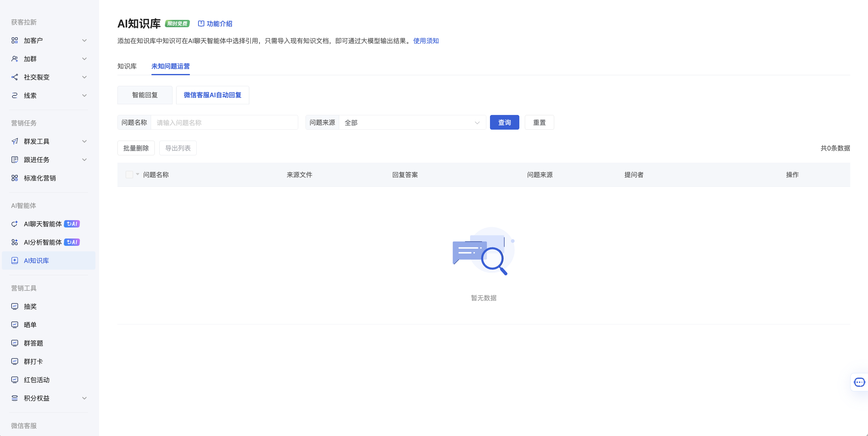Expand the 社交裂变 menu chevron
The width and height of the screenshot is (868, 436).
click(x=85, y=77)
